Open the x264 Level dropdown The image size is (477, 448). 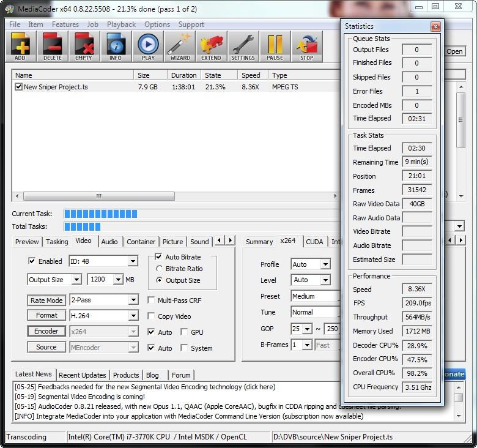coord(325,280)
